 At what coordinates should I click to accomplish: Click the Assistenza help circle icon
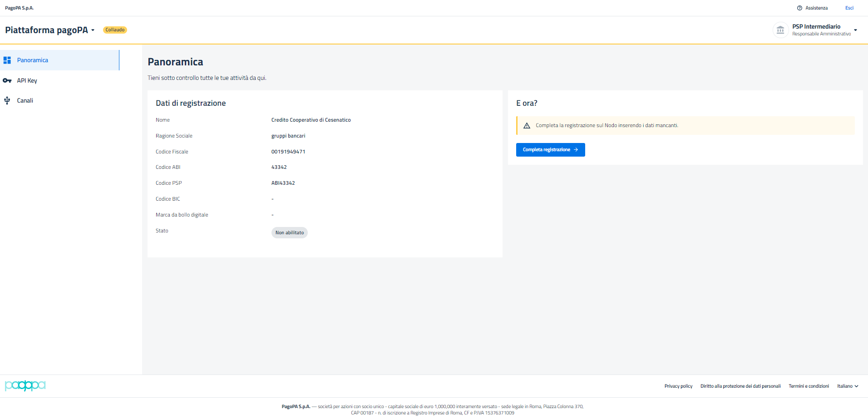point(799,8)
